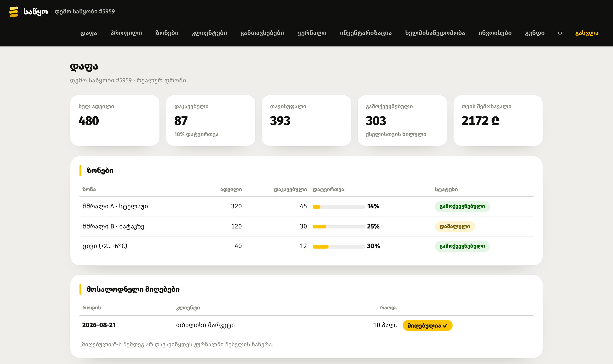Click the ცივი row's გამოქვეყნებული badge
613x364 pixels.
pos(462,246)
